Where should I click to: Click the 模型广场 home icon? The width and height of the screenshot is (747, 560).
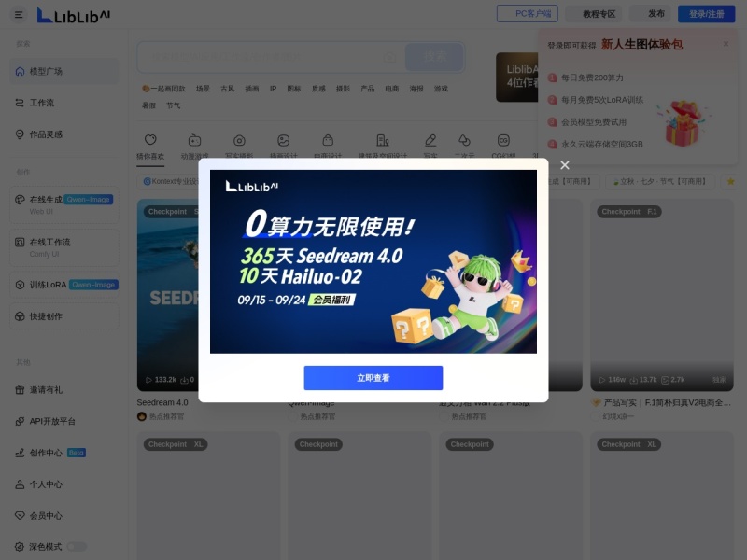tap(20, 72)
